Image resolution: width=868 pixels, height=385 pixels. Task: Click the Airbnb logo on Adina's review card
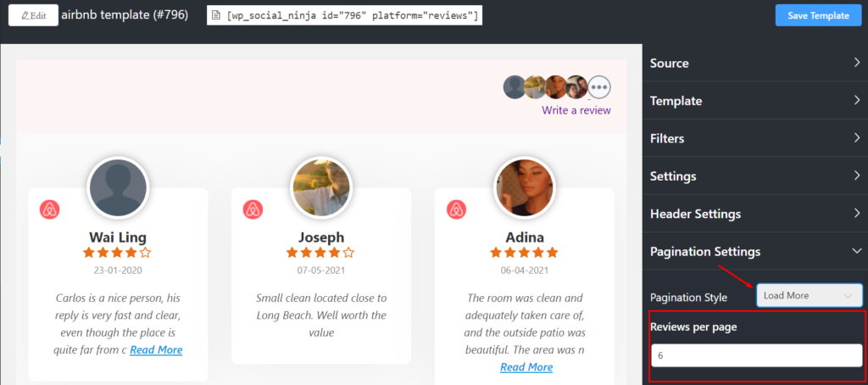click(457, 210)
